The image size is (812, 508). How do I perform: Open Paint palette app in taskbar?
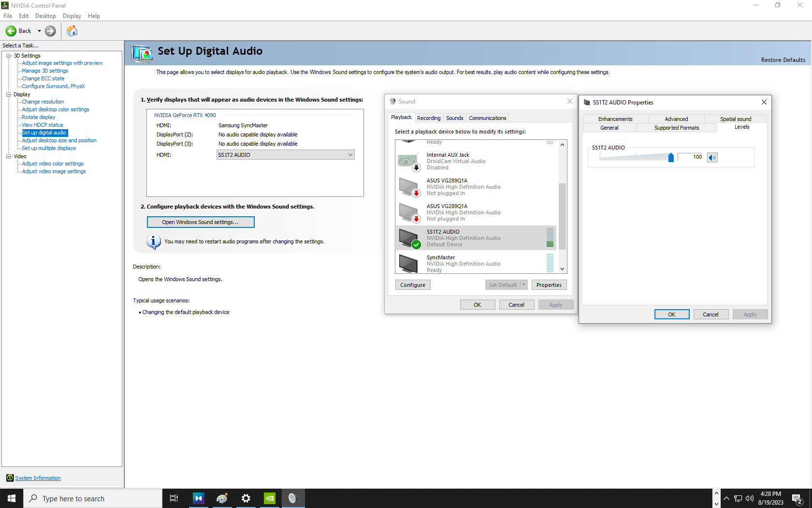point(222,498)
